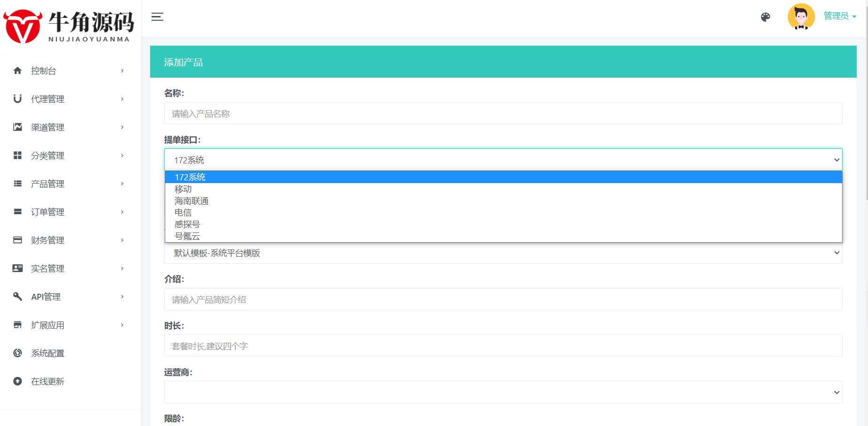Select 172系统 option in the dropdown list
The image size is (868, 426).
pyautogui.click(x=503, y=177)
